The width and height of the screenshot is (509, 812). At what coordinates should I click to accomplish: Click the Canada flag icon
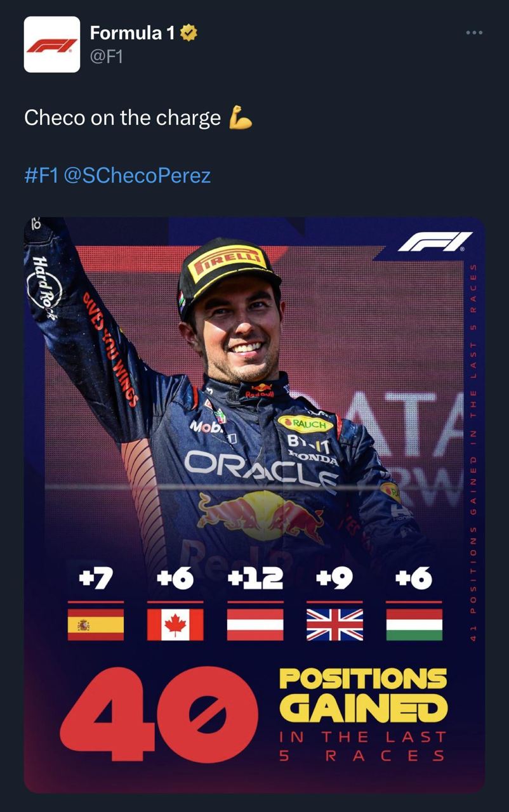tap(175, 624)
